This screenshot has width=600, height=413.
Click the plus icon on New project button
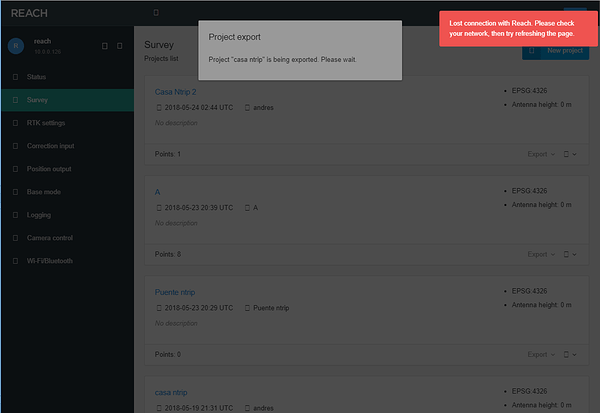point(531,51)
